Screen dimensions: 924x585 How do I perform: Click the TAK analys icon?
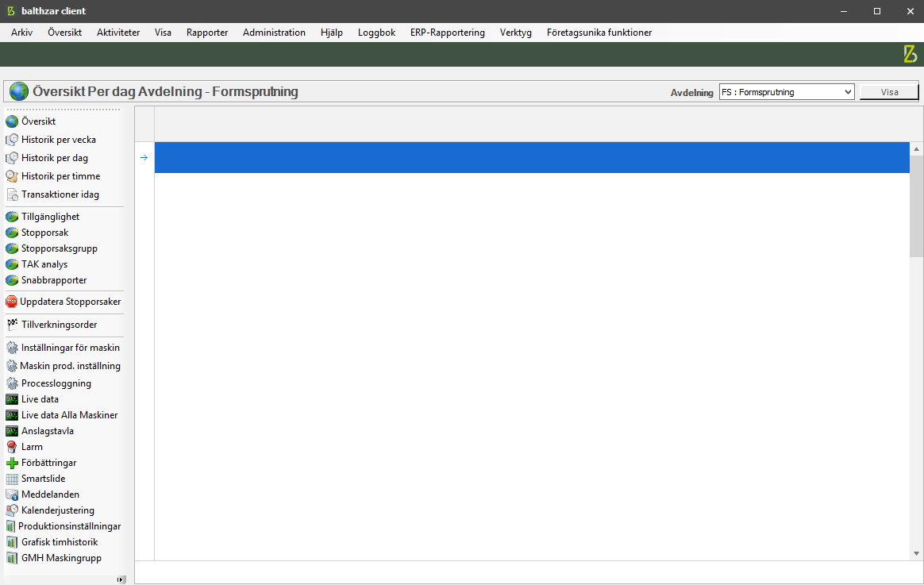[12, 264]
